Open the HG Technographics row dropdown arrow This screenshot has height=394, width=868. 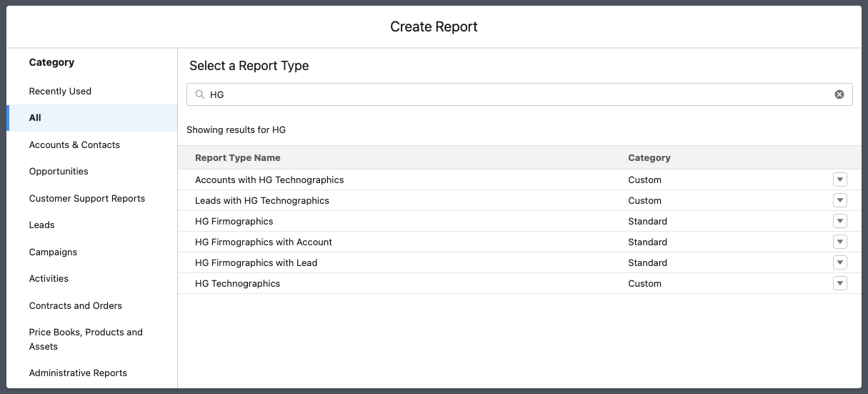(839, 284)
